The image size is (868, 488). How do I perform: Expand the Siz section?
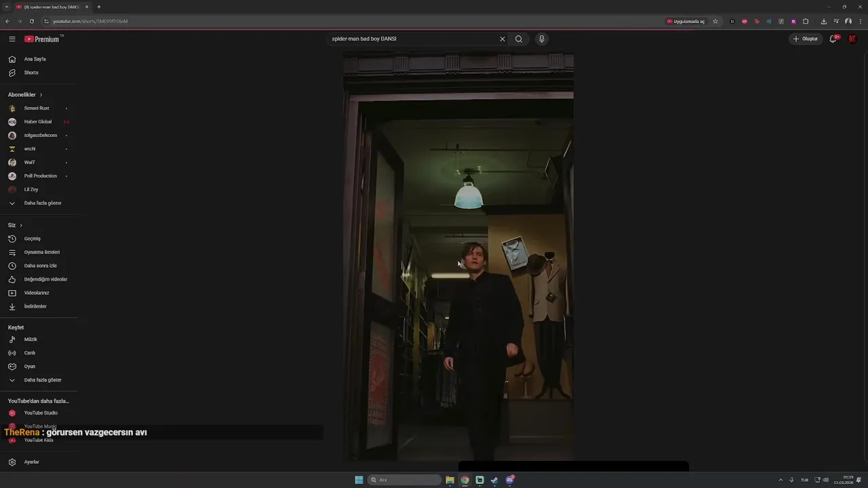tap(16, 225)
